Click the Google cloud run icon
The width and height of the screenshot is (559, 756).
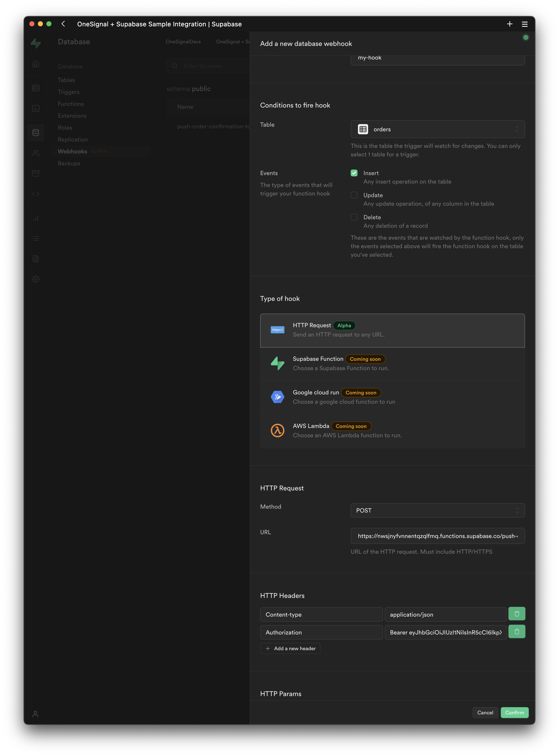click(277, 397)
